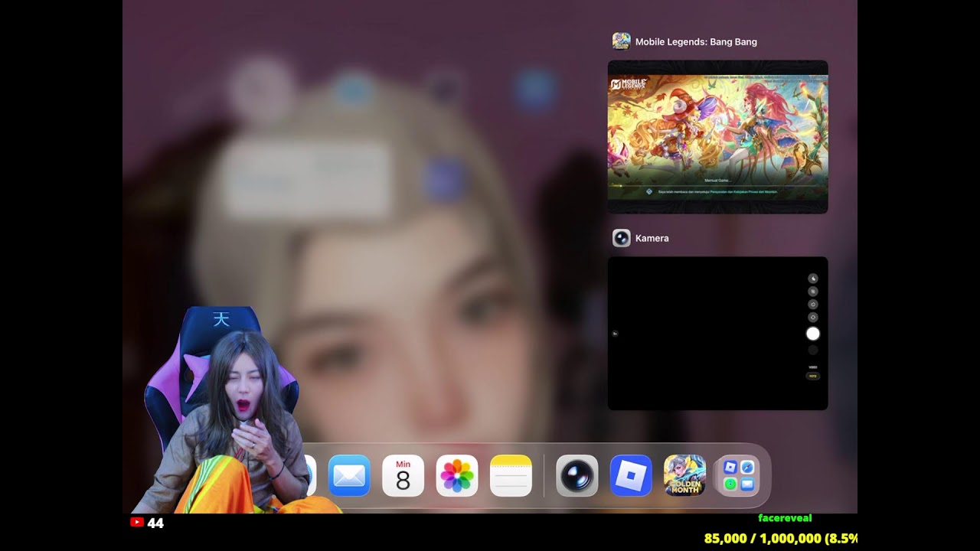Click the Kamera app icon above its preview
980x551 pixels.
tap(622, 238)
